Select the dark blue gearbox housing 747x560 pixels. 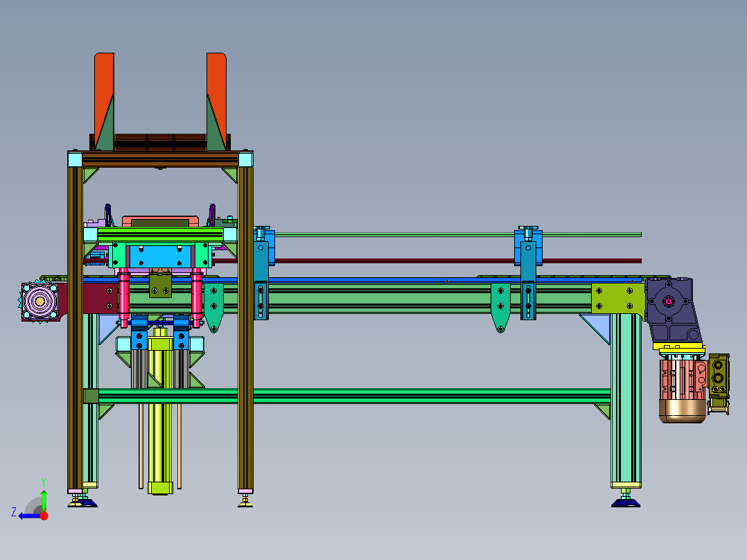tap(671, 310)
